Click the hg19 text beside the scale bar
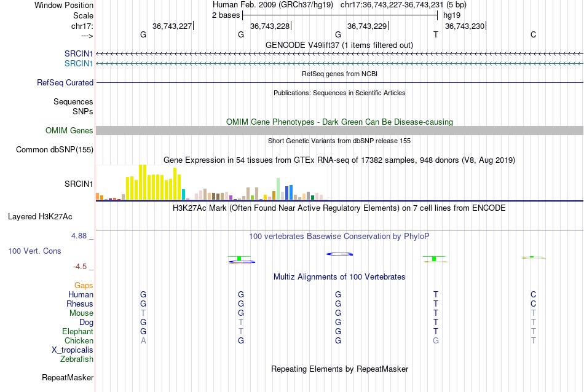This screenshot has width=584, height=392. 452,15
